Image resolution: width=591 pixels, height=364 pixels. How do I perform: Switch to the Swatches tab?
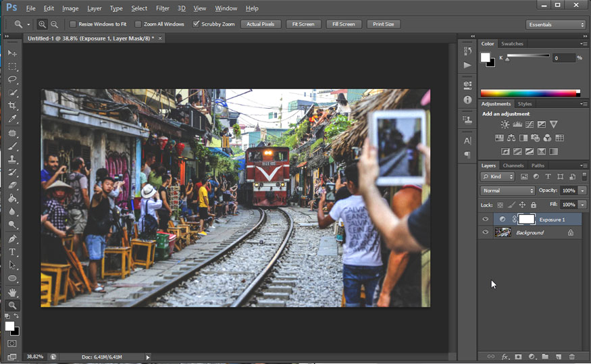coord(512,44)
